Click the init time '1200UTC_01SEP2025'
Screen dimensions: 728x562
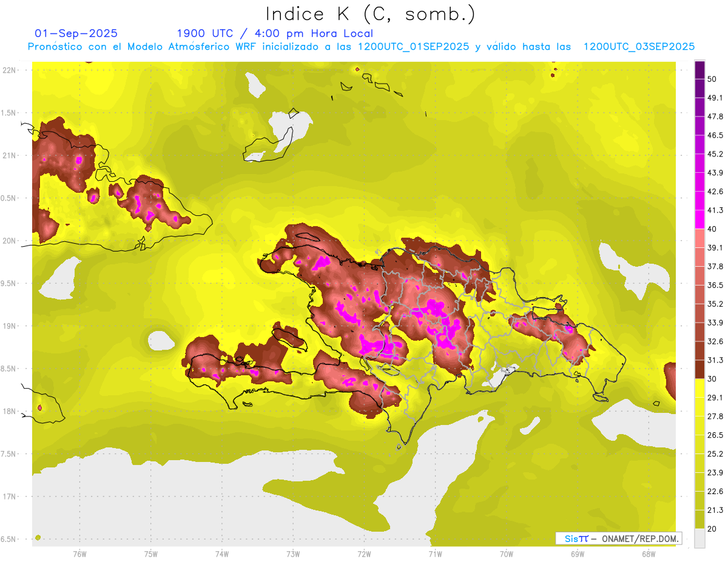click(x=413, y=47)
